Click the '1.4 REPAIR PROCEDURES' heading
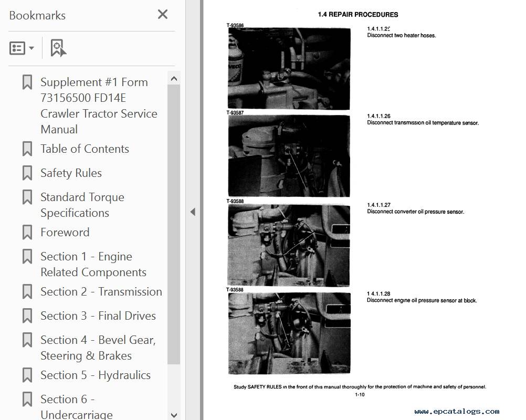Screen dimensions: 526x420 click(x=358, y=14)
